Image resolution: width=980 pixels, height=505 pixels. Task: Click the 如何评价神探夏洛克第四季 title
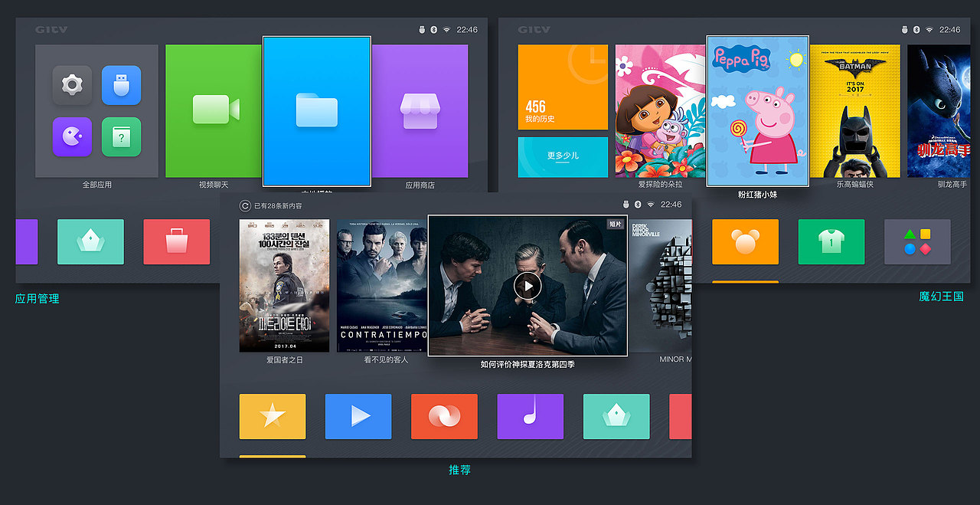point(528,365)
